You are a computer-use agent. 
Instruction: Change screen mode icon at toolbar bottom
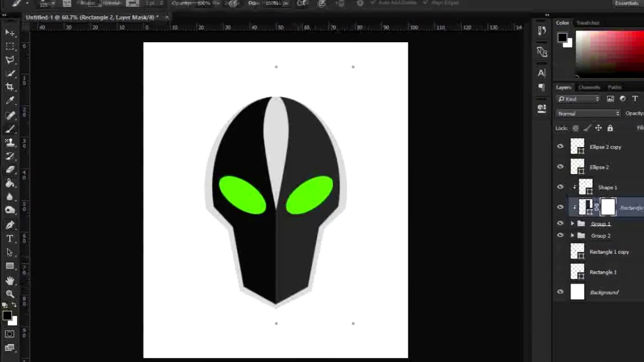coord(10,347)
